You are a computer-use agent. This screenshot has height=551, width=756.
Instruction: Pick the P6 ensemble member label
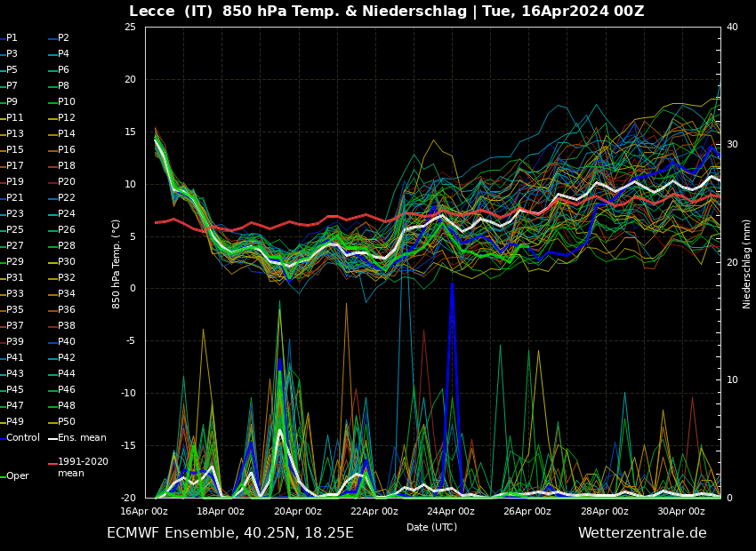(x=59, y=69)
